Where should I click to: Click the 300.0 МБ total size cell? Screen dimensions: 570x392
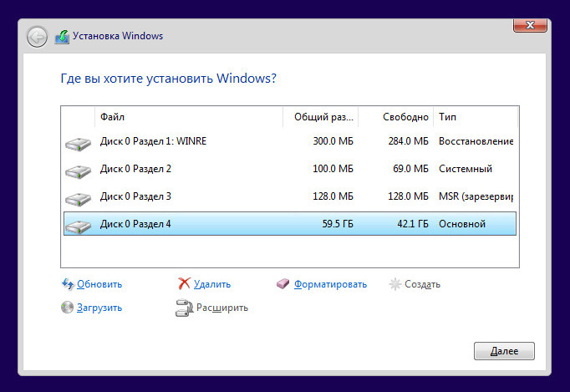[x=333, y=141]
